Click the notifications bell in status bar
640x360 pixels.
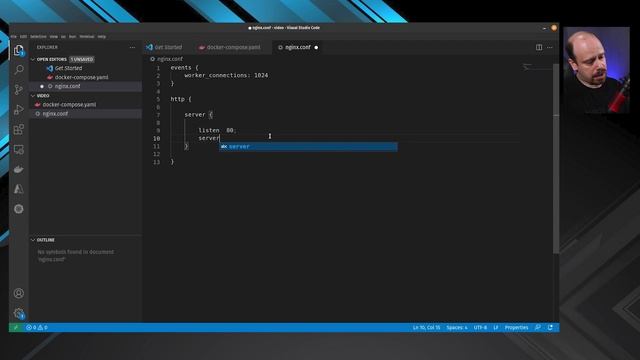point(550,327)
